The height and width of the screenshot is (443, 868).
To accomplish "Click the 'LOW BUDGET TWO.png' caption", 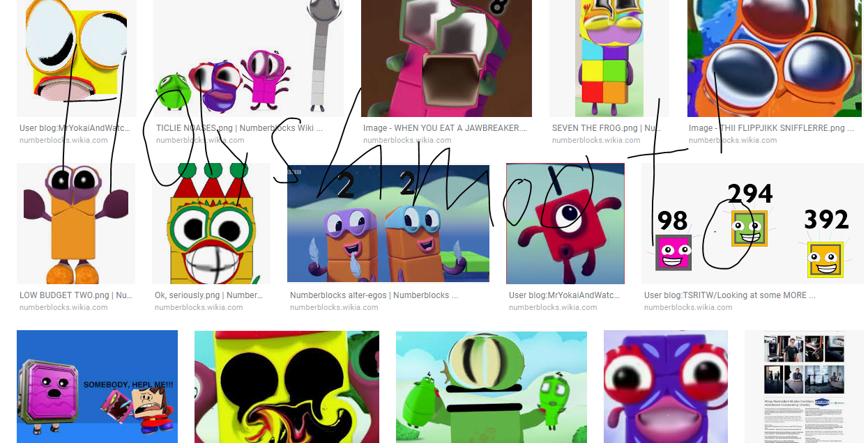I will (76, 295).
